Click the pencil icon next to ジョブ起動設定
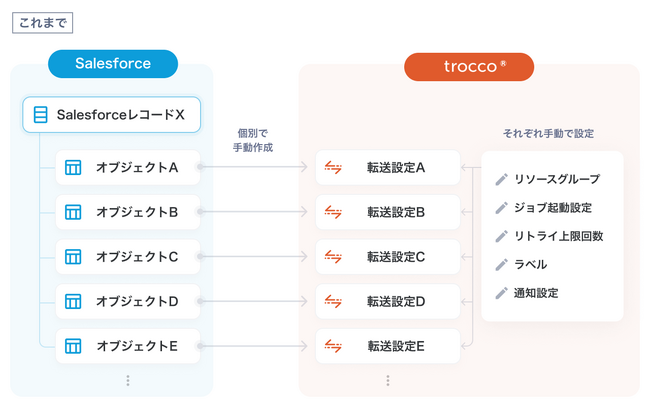The image size is (650, 411). (x=502, y=208)
